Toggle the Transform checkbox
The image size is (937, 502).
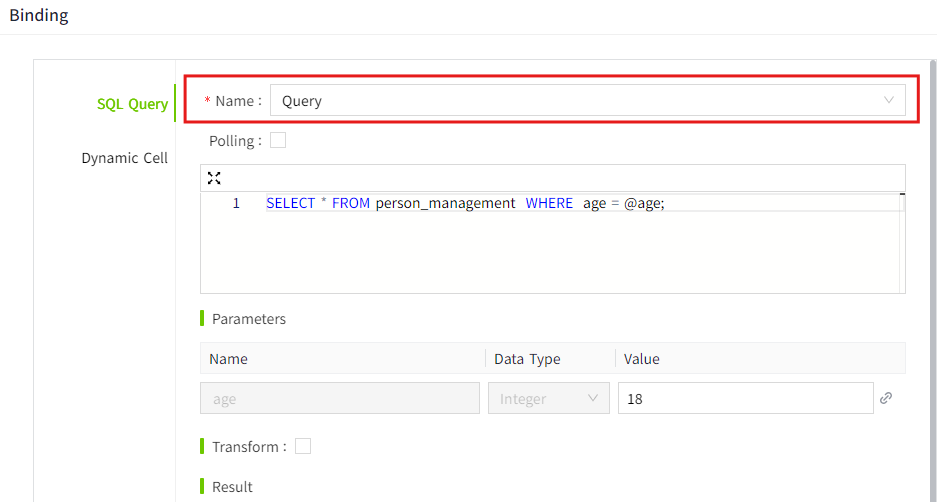click(303, 447)
